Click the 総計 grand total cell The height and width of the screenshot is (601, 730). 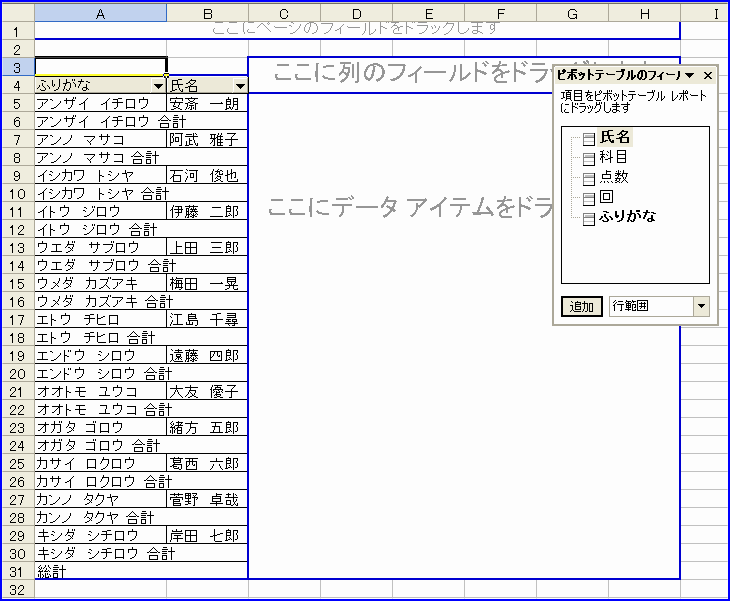click(x=141, y=572)
